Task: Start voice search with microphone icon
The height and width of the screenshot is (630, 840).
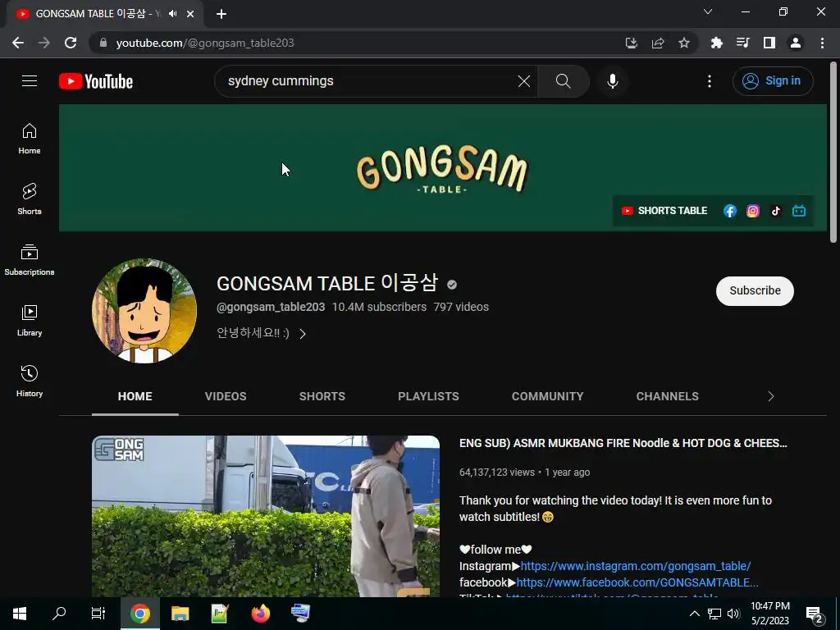Action: pos(612,81)
